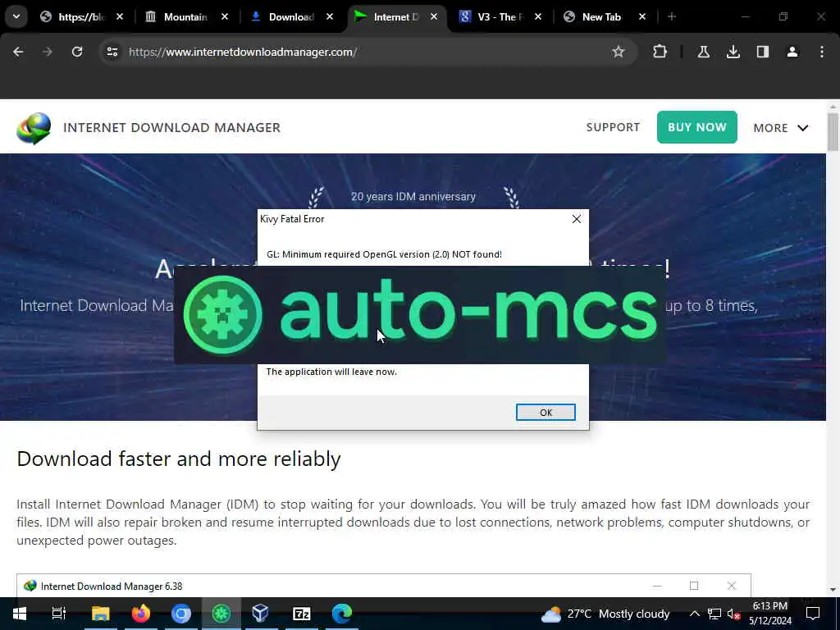Open site information icon in address bar

[112, 52]
